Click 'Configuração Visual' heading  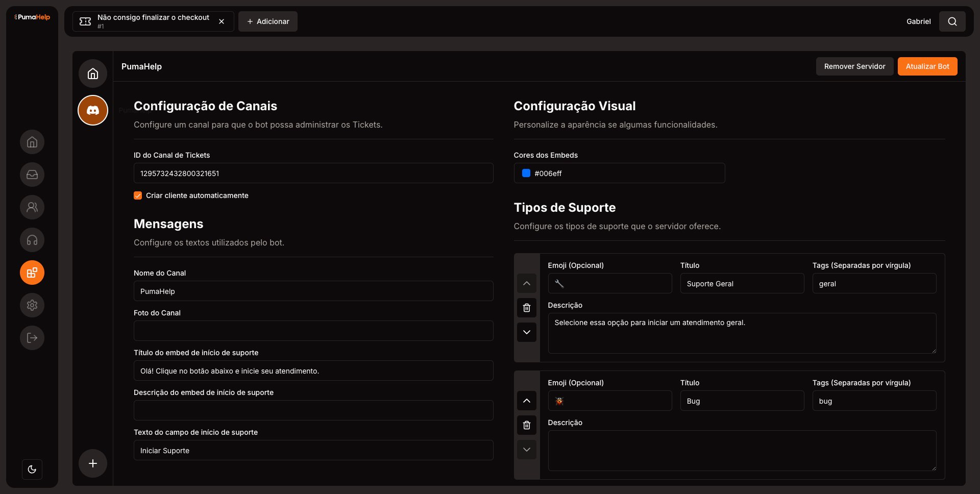pos(575,106)
